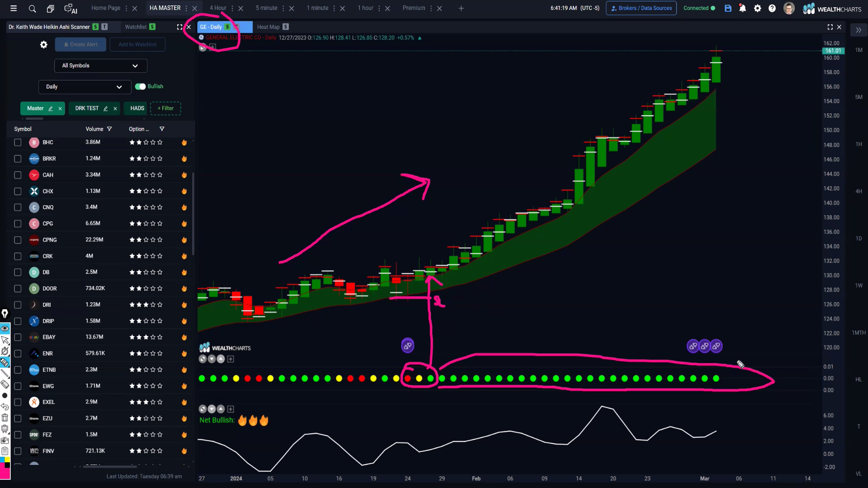868x488 pixels.
Task: Open the user profile avatar
Action: point(789,8)
